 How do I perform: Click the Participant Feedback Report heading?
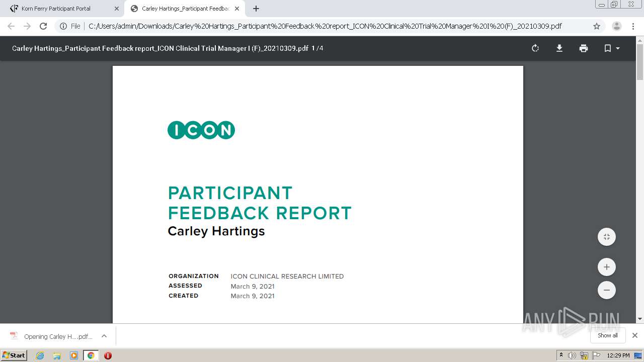pyautogui.click(x=260, y=203)
